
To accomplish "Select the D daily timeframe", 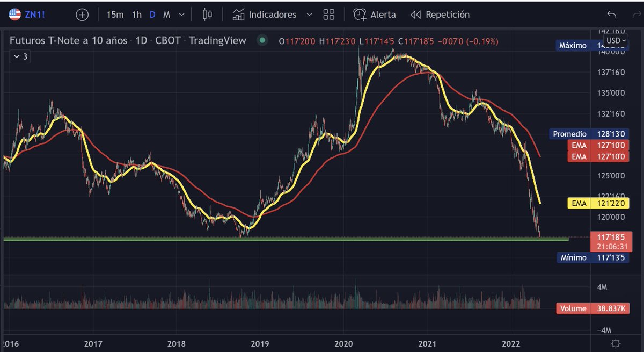I will pyautogui.click(x=152, y=15).
